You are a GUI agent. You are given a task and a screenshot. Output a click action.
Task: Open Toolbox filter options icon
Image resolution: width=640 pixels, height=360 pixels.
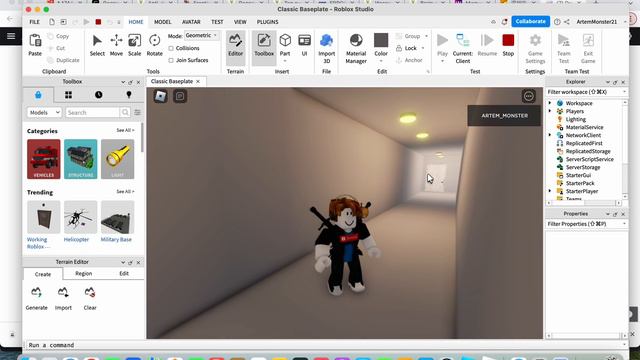point(138,112)
